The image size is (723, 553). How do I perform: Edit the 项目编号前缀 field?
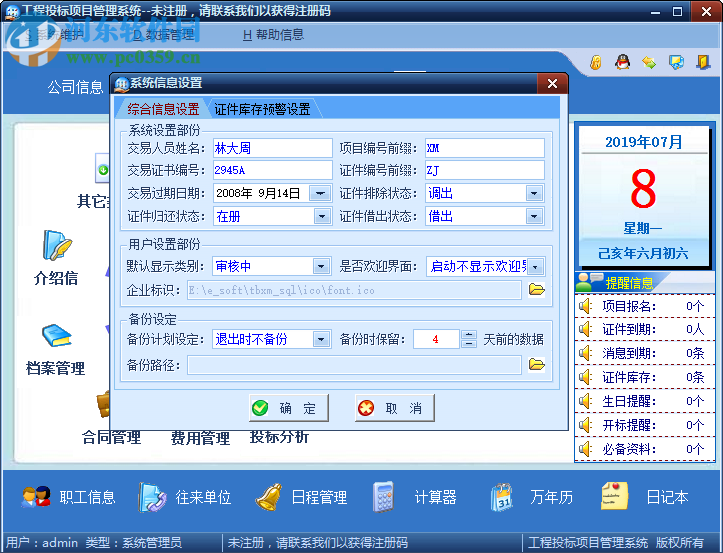[485, 148]
